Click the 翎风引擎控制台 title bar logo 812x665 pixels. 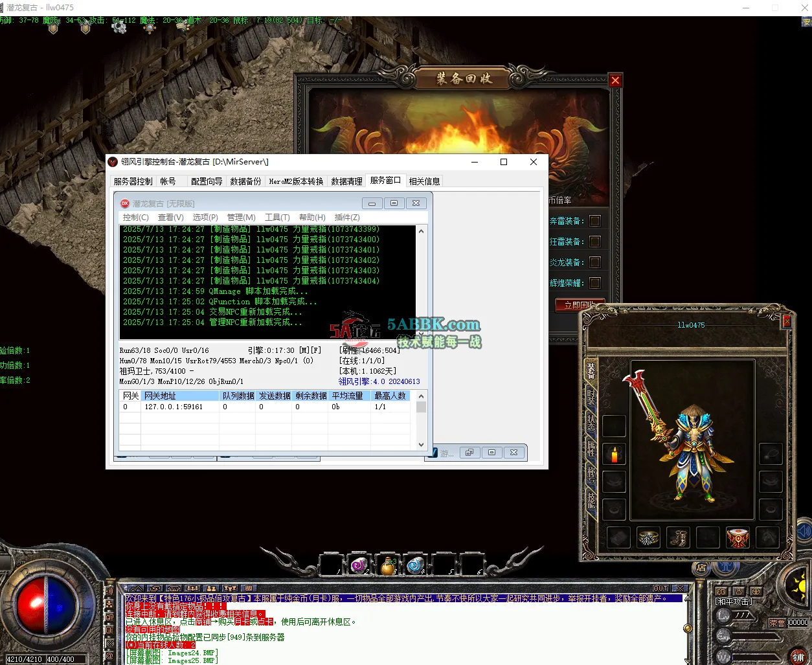click(x=113, y=162)
